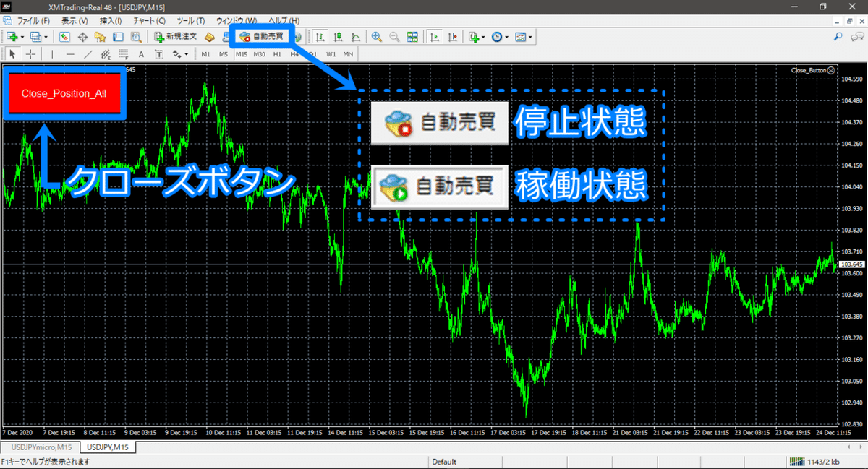Click the Zoom Out magnifier icon

393,36
